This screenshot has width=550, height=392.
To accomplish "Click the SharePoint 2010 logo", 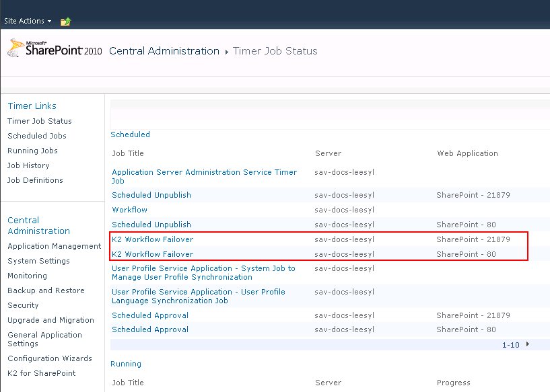I will 55,48.
